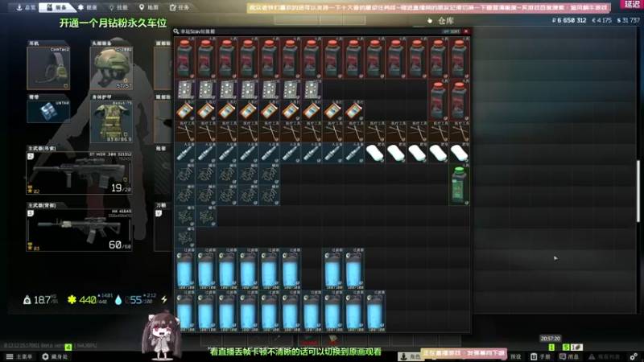The width and height of the screenshot is (644, 362).
Task: Click the stash scrollbar on right edge
Action: tap(638, 191)
